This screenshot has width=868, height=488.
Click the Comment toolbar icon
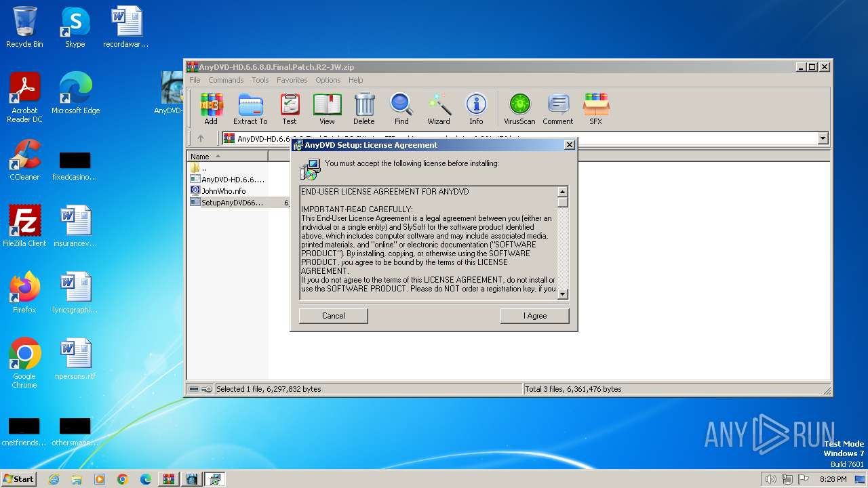558,109
